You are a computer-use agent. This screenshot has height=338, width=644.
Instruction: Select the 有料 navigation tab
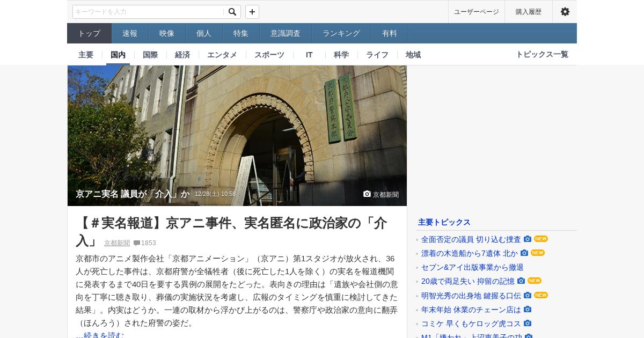tap(390, 33)
